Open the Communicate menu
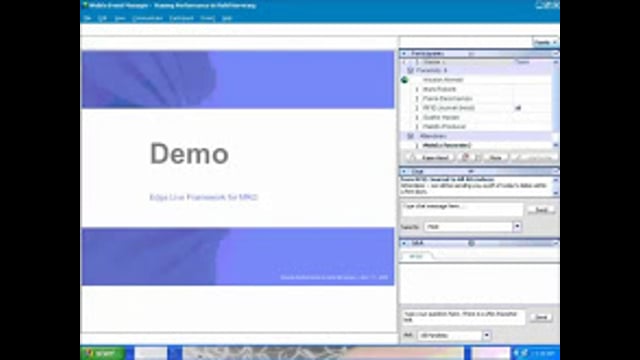 pos(147,18)
